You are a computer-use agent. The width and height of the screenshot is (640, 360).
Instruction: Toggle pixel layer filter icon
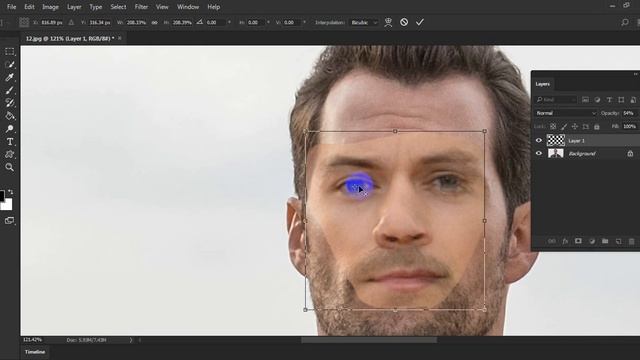pos(585,100)
